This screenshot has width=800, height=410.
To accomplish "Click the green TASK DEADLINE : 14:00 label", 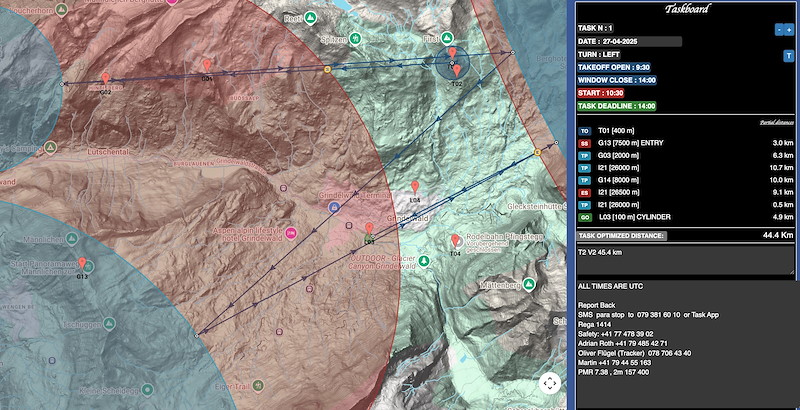I will click(617, 106).
